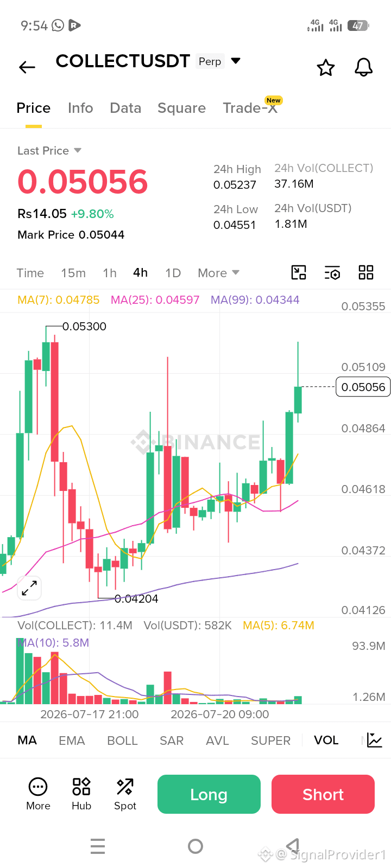Tap the Perp contract label
Screen dimensions: 391x868
pos(210,61)
